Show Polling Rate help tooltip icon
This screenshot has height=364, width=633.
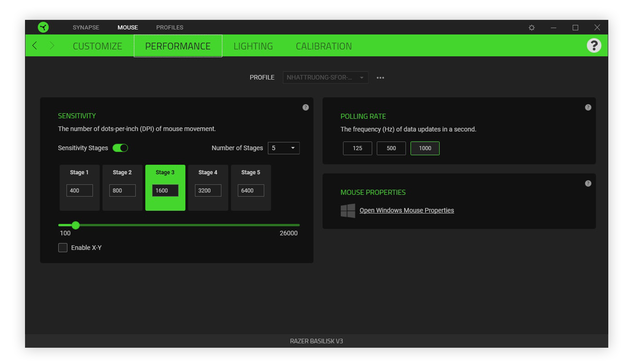(588, 108)
